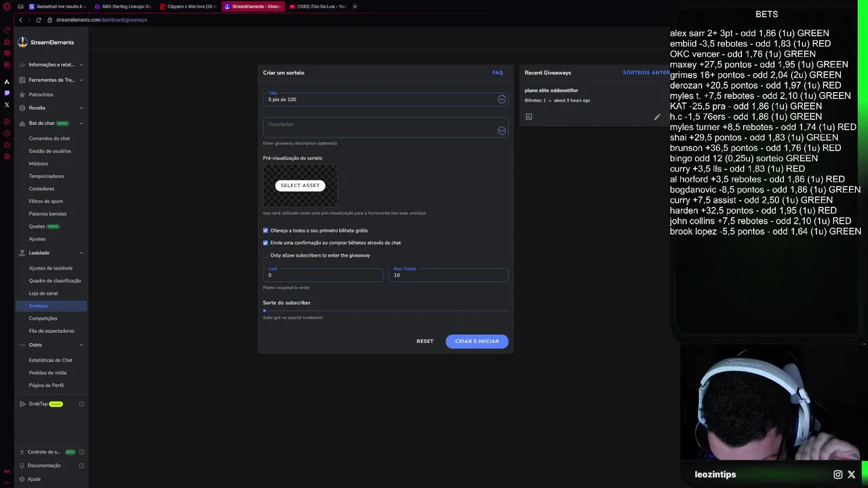Expand the Informações e relat... section

[81, 65]
